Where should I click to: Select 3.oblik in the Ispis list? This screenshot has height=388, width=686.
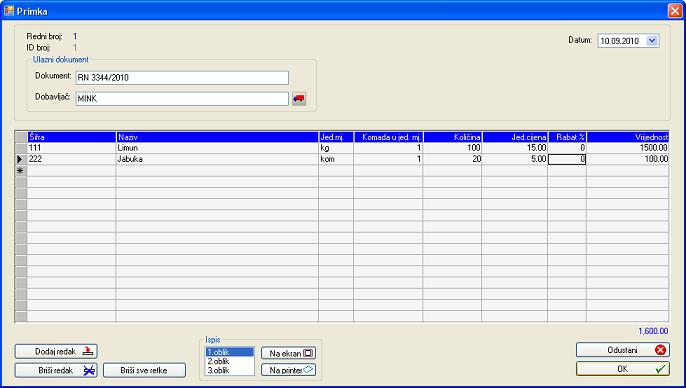coord(230,371)
